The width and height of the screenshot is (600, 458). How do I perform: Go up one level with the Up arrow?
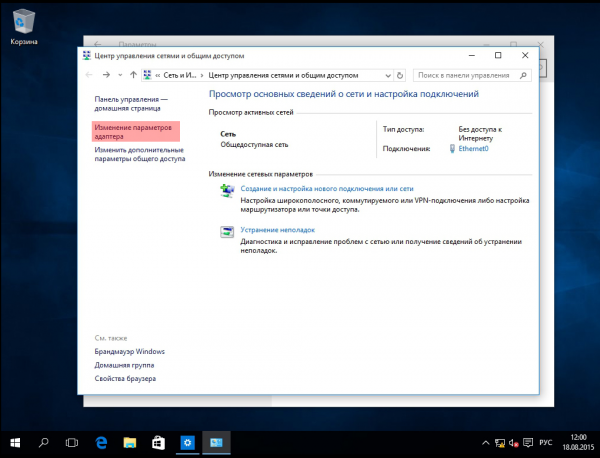133,75
